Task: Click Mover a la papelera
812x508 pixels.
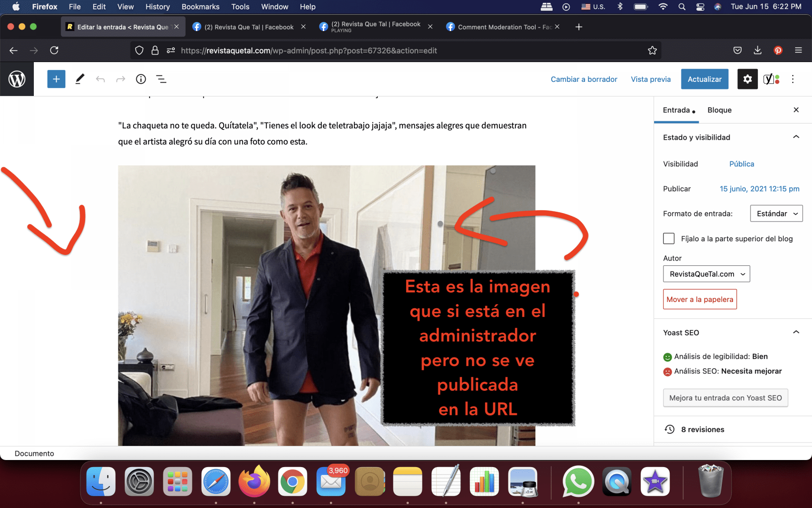Action: (700, 299)
